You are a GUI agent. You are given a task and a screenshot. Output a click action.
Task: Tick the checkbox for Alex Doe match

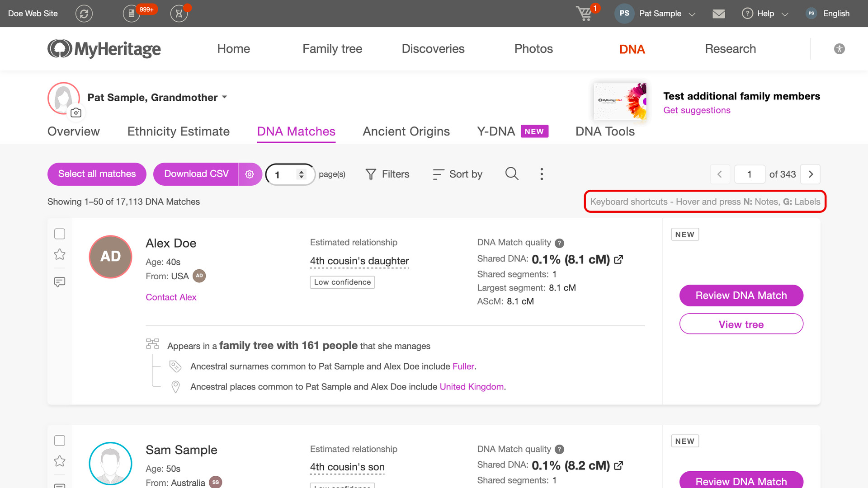[x=60, y=234]
